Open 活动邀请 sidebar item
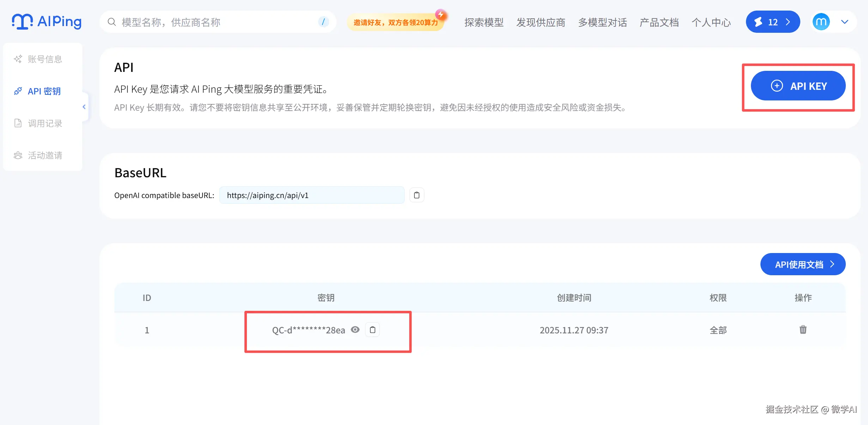Screen dimensions: 868x425 45,155
